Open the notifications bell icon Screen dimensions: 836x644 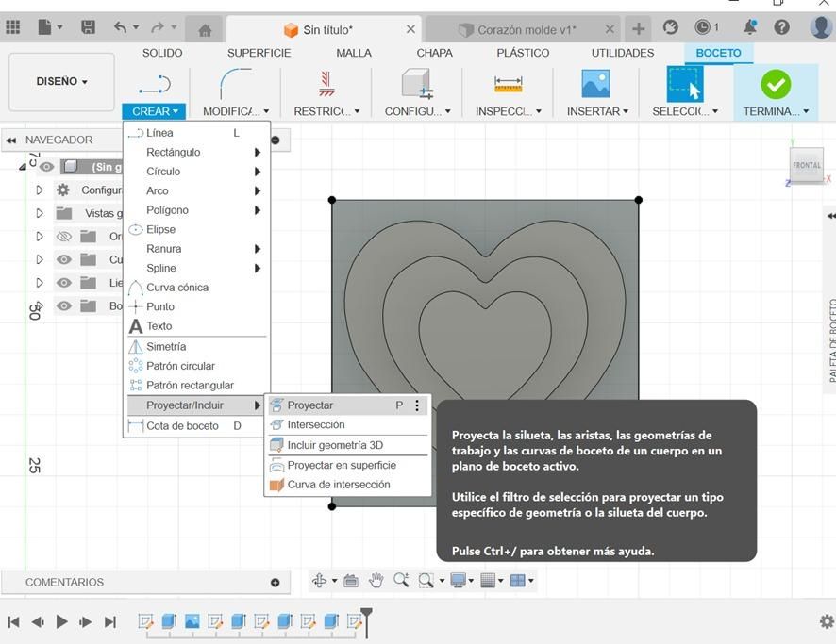tap(750, 26)
